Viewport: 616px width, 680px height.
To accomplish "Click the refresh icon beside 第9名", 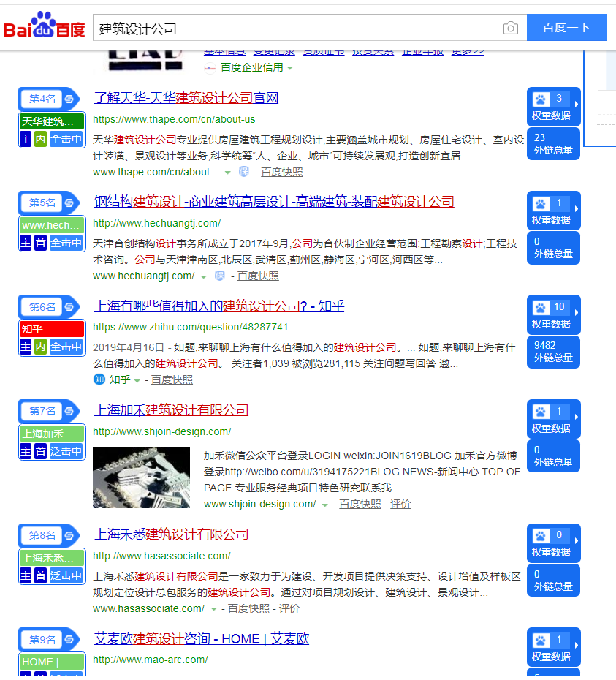I will pyautogui.click(x=69, y=640).
